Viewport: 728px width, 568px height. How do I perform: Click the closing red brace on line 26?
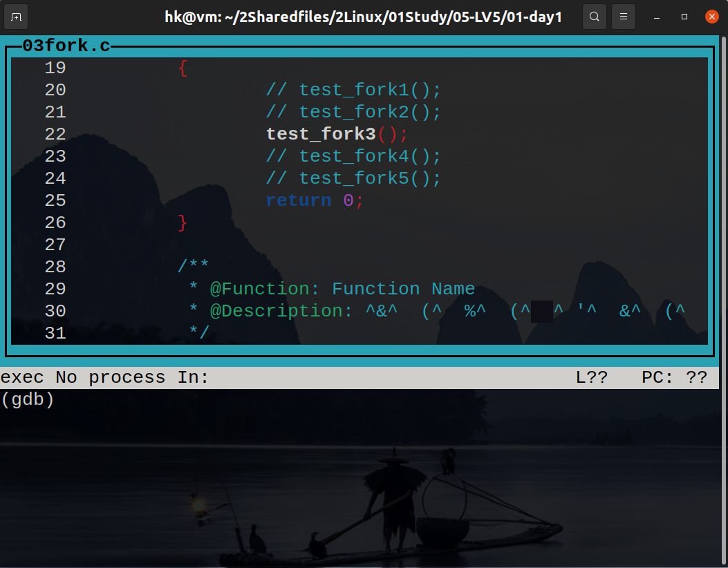183,223
